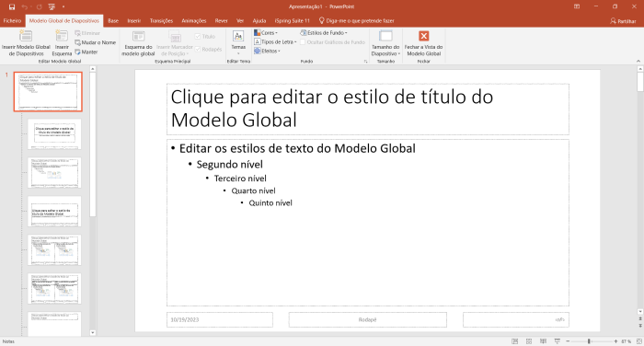Select the fifth layout thumbnail below the master
The image size is (644, 346).
click(54, 288)
